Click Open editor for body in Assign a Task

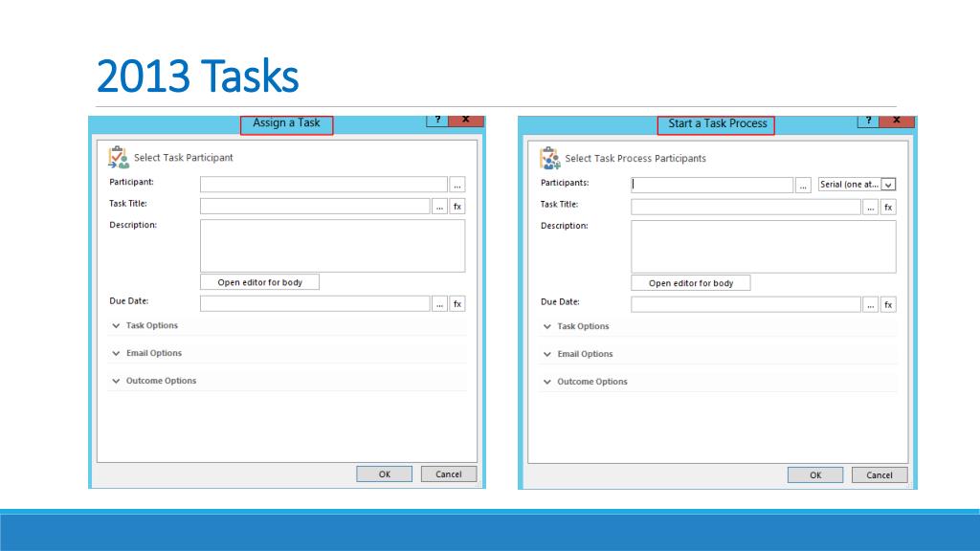260,282
